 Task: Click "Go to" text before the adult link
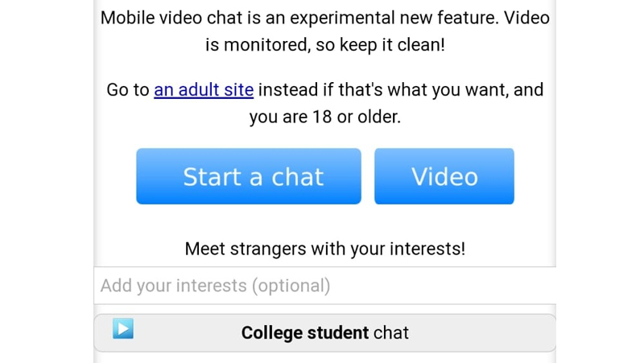(x=128, y=90)
